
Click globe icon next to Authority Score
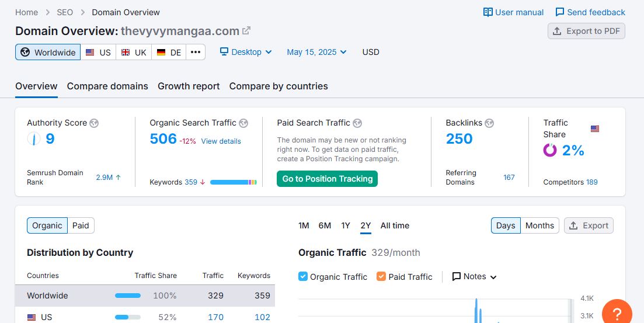(x=94, y=123)
